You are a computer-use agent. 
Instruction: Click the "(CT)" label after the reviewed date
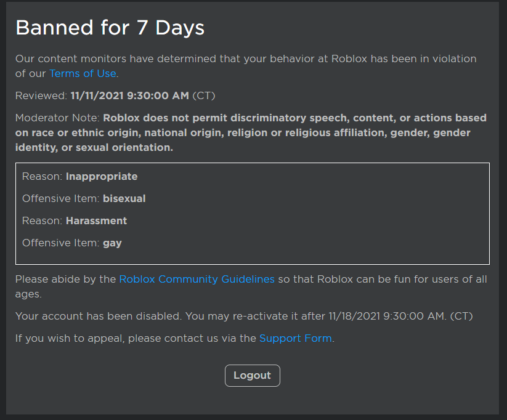pos(204,95)
